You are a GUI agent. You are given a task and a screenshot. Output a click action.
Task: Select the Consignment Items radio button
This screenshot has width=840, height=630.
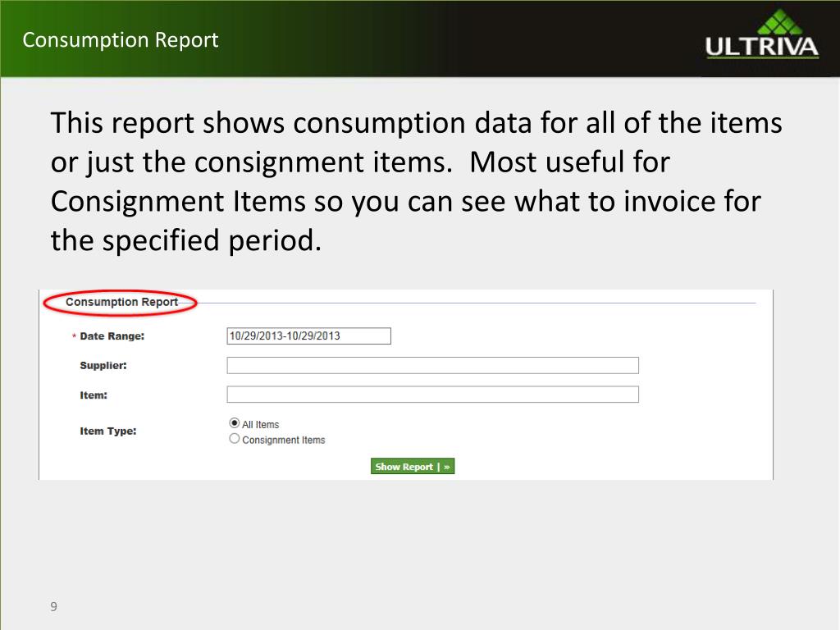(x=234, y=439)
